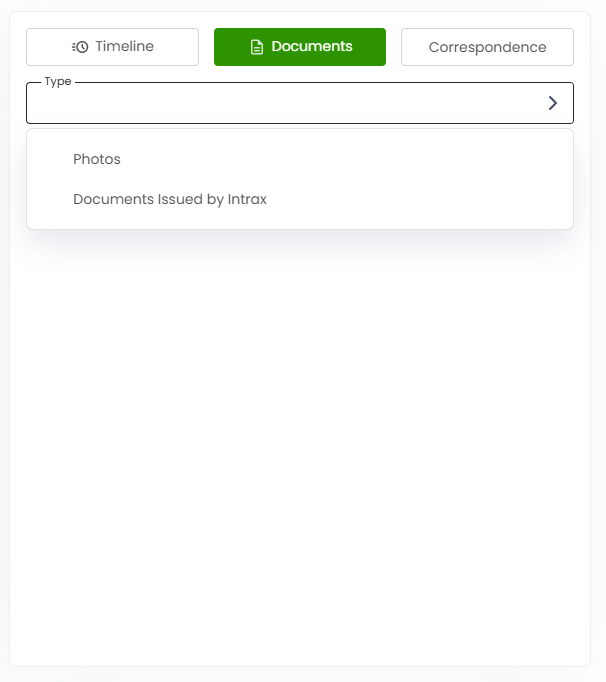Click blank panel area below dropdown list
The height and width of the screenshot is (682, 606).
300,435
